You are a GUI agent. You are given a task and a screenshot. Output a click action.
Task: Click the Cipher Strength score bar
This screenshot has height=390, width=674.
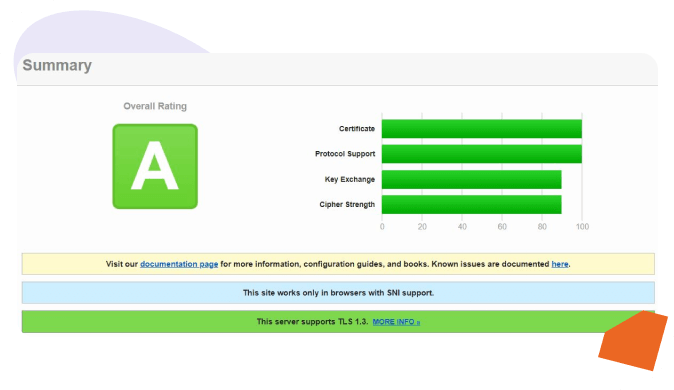point(472,204)
